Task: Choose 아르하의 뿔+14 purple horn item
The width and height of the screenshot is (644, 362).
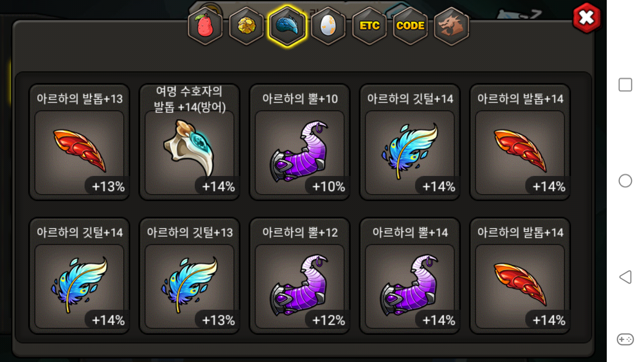Action: coord(410,276)
